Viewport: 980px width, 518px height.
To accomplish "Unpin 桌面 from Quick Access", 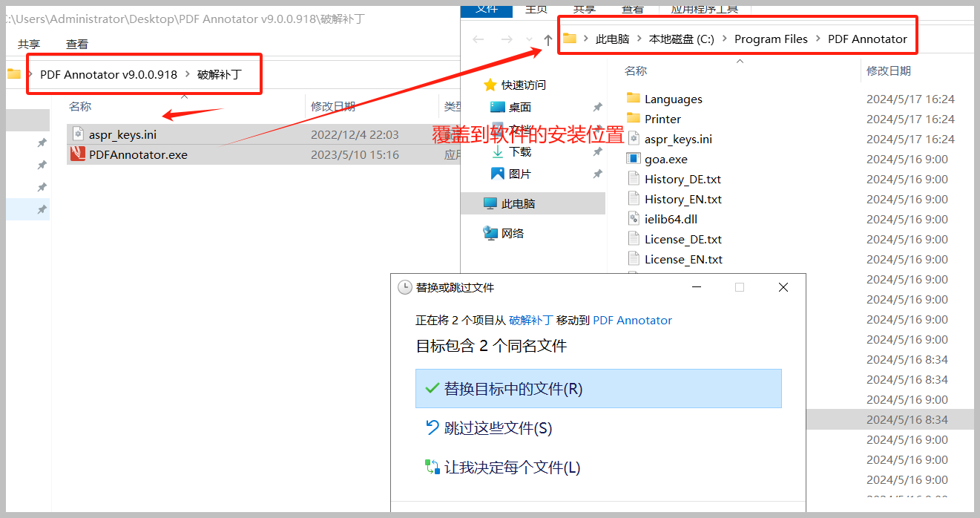I will coord(596,107).
